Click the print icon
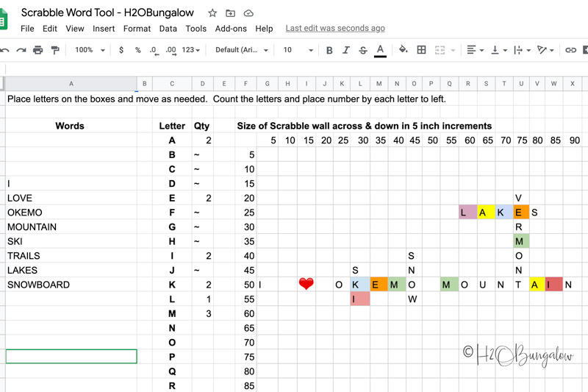Screen dimensions: 588x392 pyautogui.click(x=38, y=50)
